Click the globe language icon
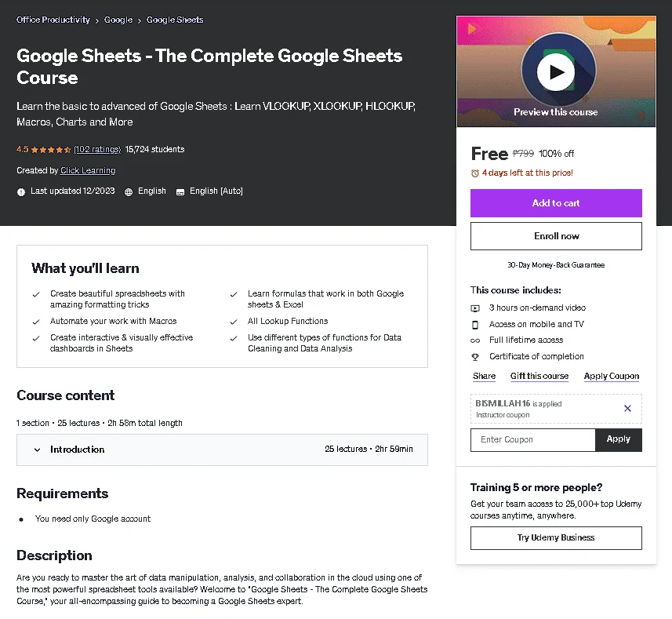Image resolution: width=672 pixels, height=619 pixels. point(128,191)
